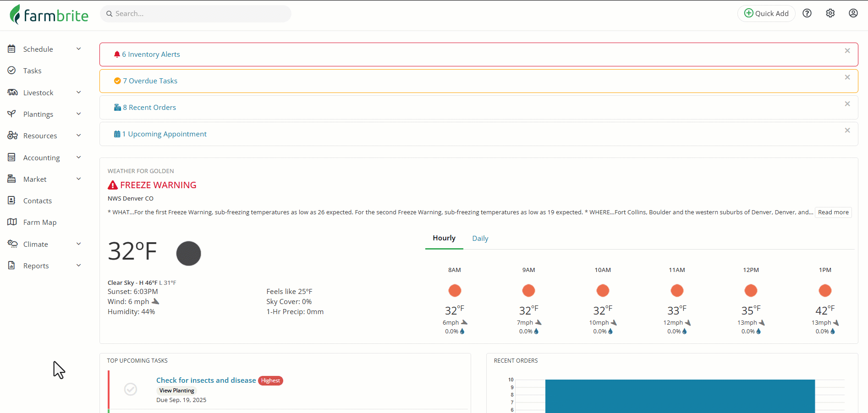Open Contacts in the sidebar
This screenshot has height=413, width=868.
click(38, 201)
